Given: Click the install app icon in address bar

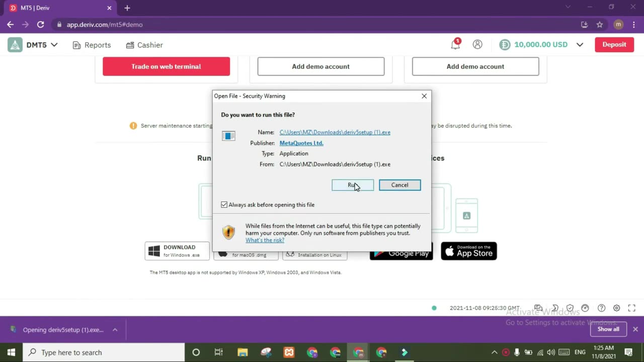Looking at the screenshot, I should pos(584,24).
